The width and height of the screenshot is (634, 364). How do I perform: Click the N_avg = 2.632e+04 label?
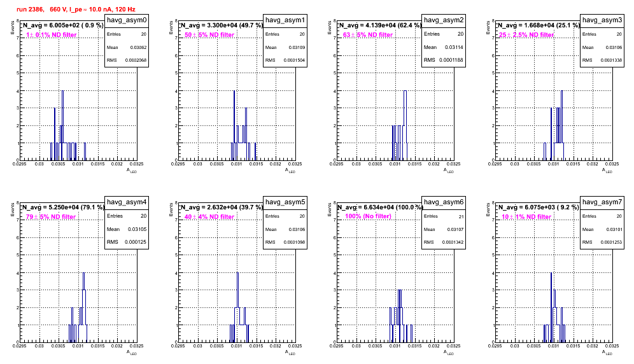click(222, 207)
